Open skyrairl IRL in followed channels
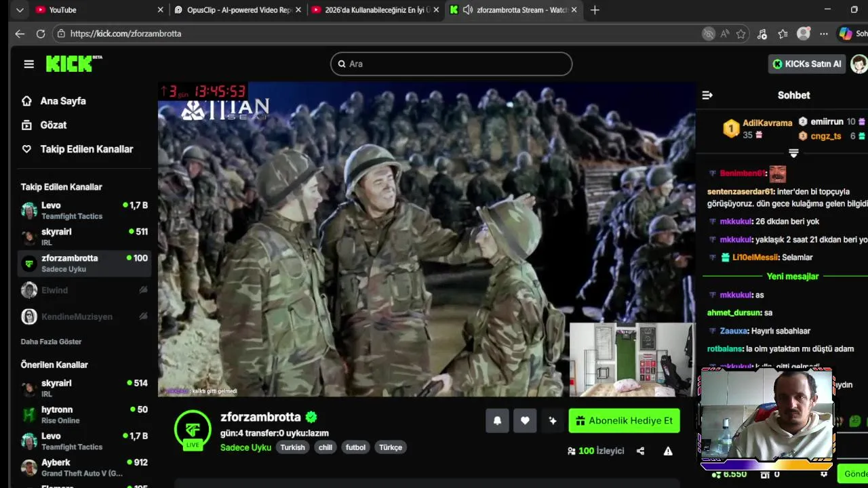Viewport: 868px width, 488px height. [84, 237]
